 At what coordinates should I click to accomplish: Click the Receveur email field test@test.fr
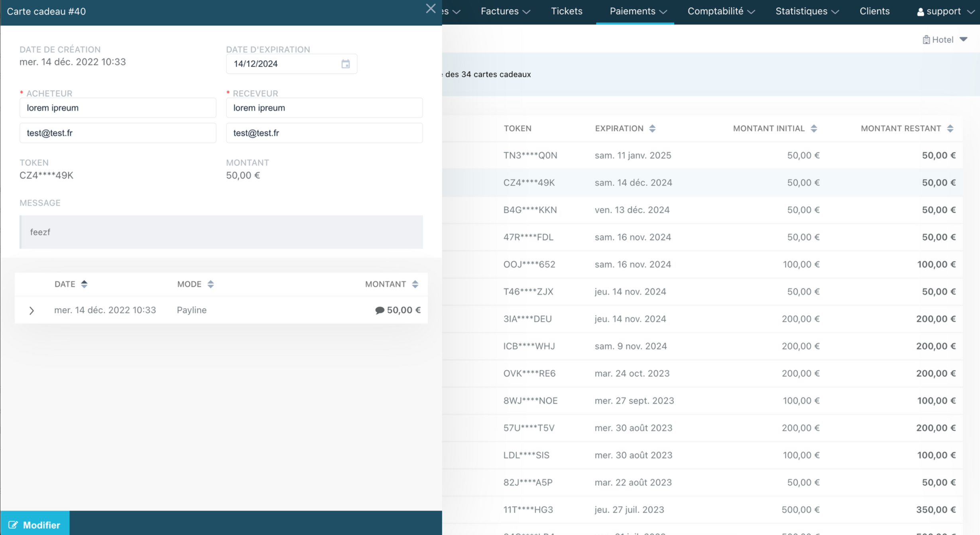tap(324, 133)
